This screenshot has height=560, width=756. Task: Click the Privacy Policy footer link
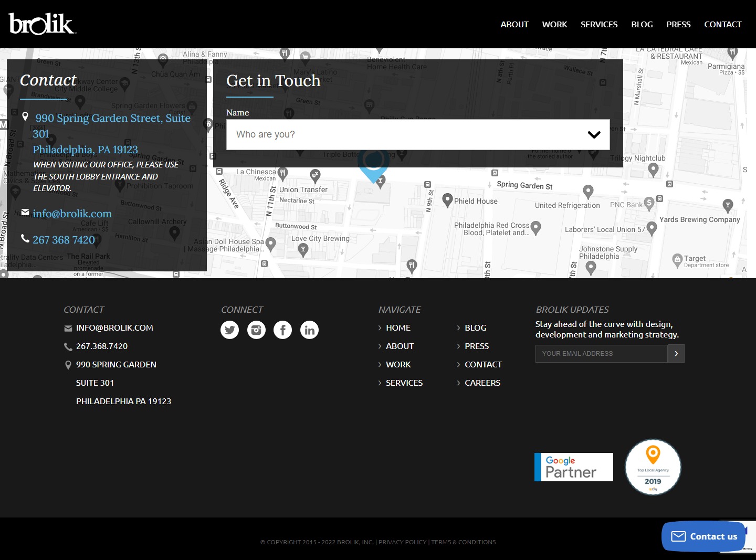[x=402, y=542]
